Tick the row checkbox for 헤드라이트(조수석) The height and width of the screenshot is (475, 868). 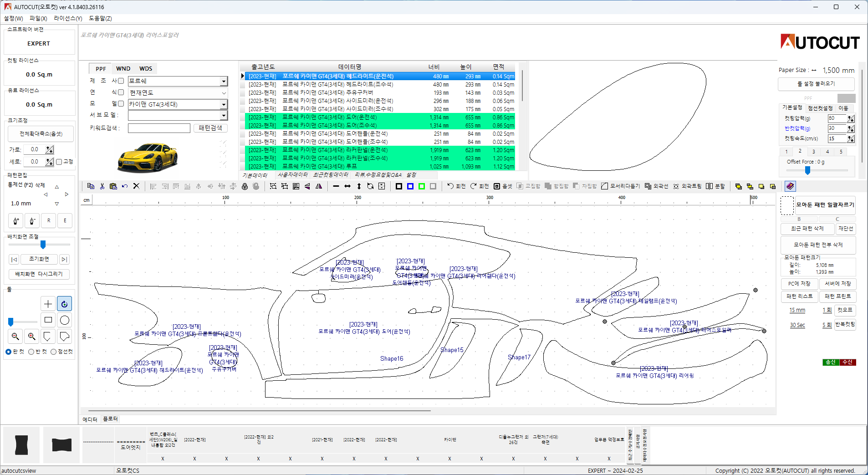(x=243, y=85)
